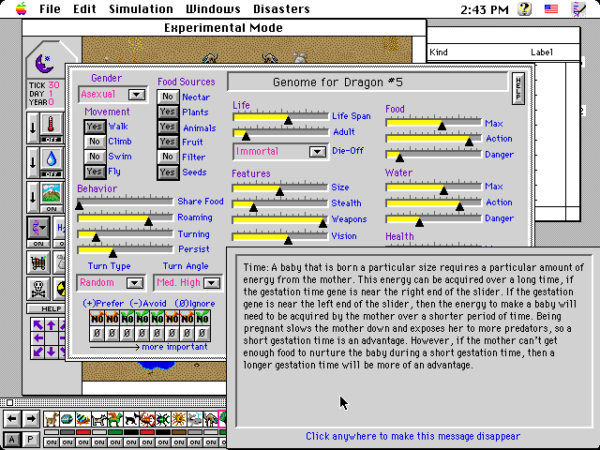This screenshot has width=600, height=450.
Task: Toggle the Walk movement Yes button
Action: 94,127
